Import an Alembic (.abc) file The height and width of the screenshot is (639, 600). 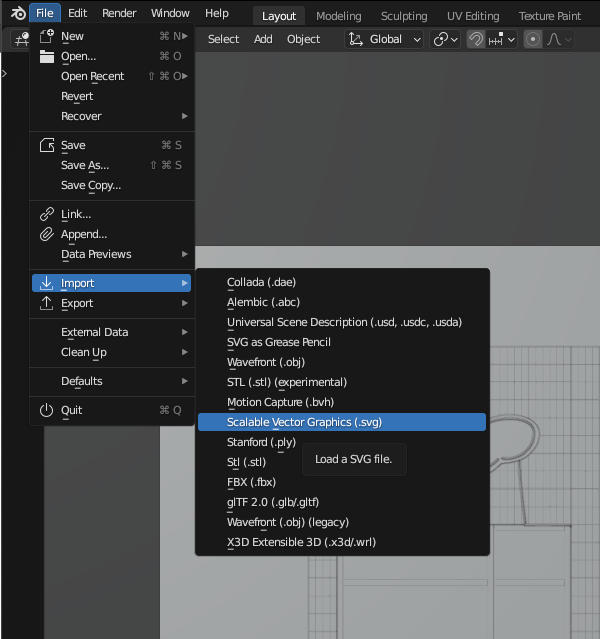[342, 302]
